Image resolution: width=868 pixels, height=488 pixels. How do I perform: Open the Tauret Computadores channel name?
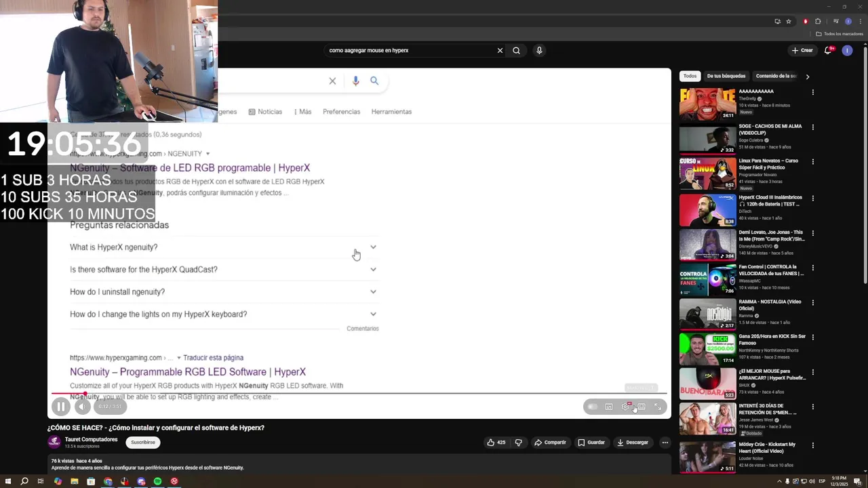pos(91,439)
